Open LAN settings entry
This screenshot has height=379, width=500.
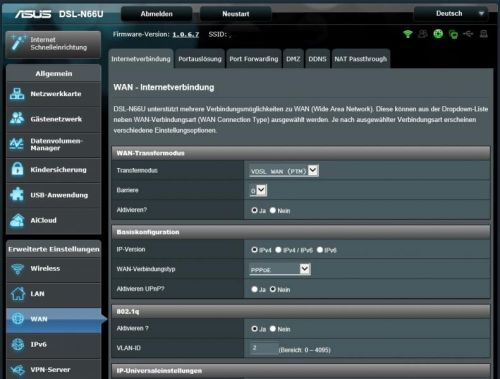point(54,294)
